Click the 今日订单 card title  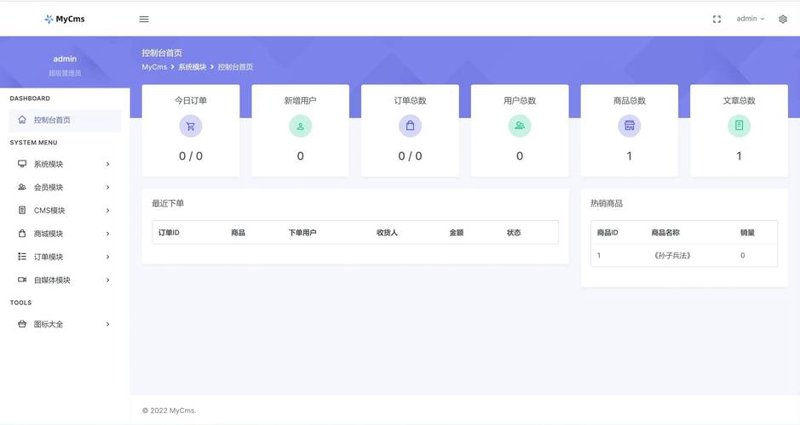pyautogui.click(x=190, y=101)
